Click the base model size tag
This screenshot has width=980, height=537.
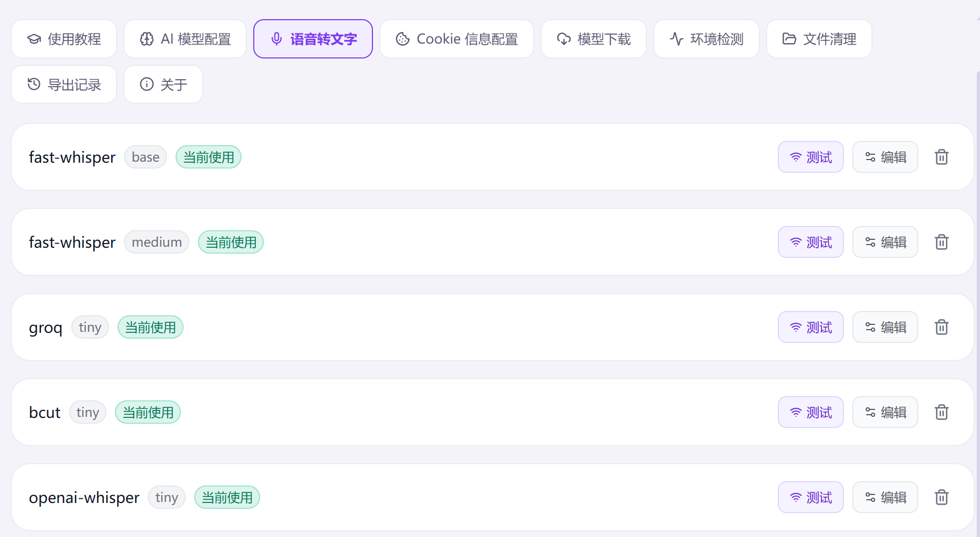[x=146, y=157]
